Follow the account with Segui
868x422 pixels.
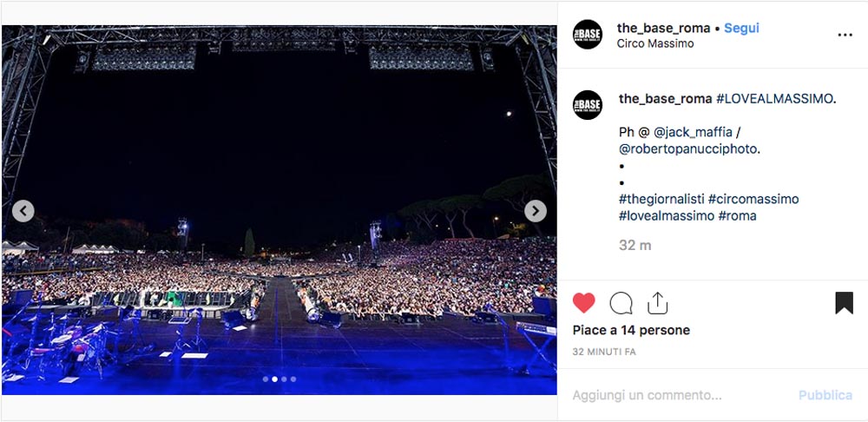tap(742, 28)
